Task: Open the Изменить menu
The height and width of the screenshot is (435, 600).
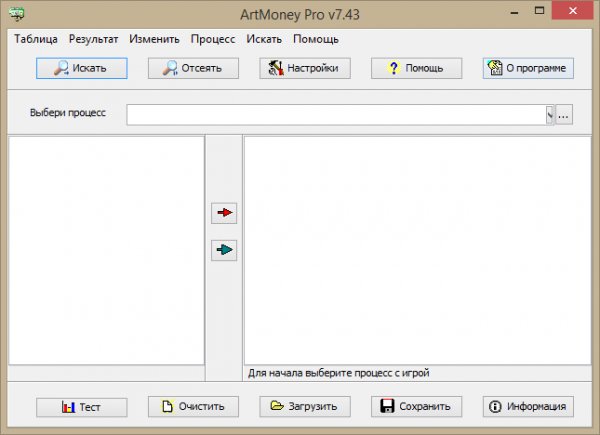Action: click(x=154, y=39)
